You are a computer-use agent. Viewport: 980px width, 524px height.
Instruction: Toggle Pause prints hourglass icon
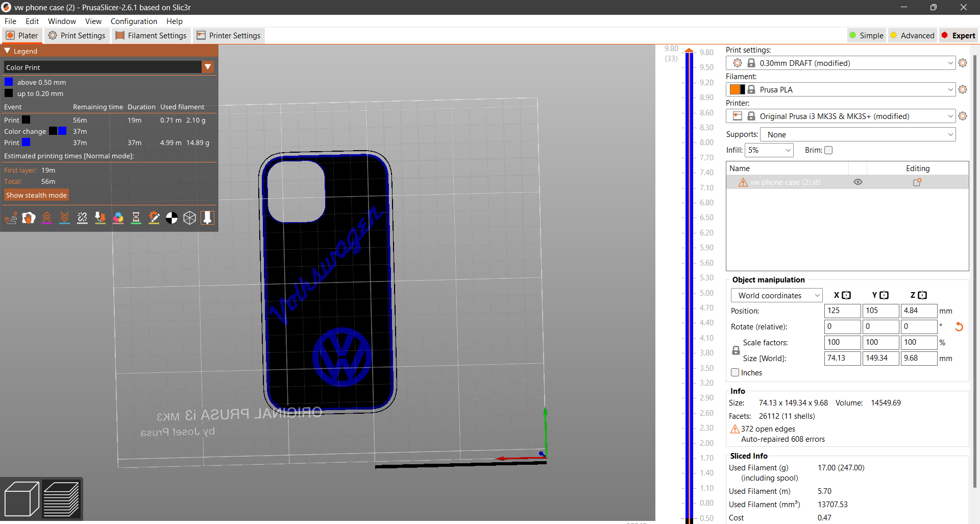pos(136,219)
